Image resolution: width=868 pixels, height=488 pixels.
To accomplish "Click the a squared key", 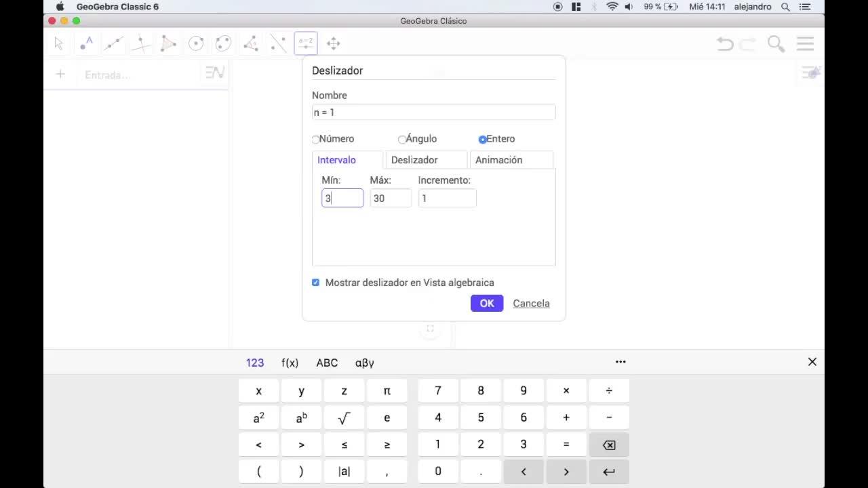I will pyautogui.click(x=259, y=418).
